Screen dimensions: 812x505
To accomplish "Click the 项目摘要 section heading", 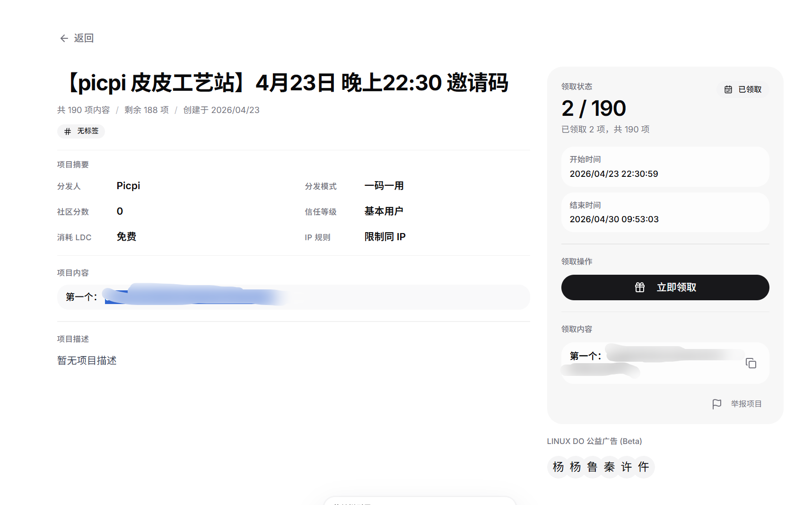I will (x=73, y=165).
